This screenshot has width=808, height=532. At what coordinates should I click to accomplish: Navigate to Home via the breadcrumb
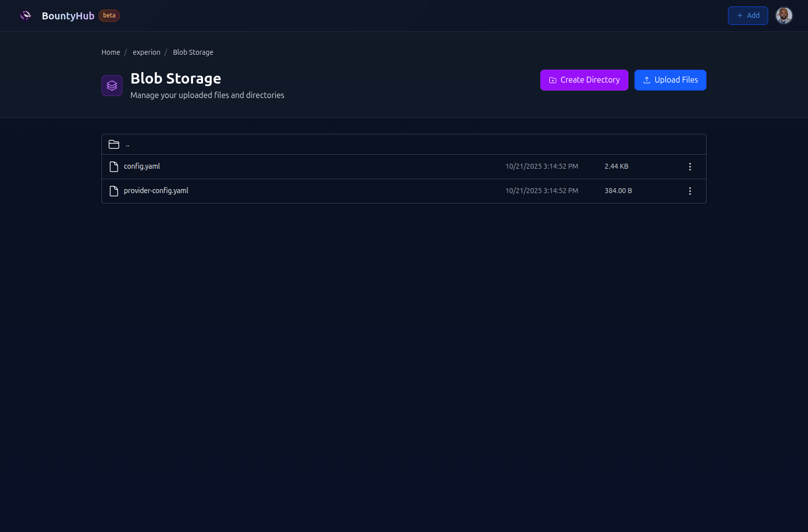(x=110, y=52)
